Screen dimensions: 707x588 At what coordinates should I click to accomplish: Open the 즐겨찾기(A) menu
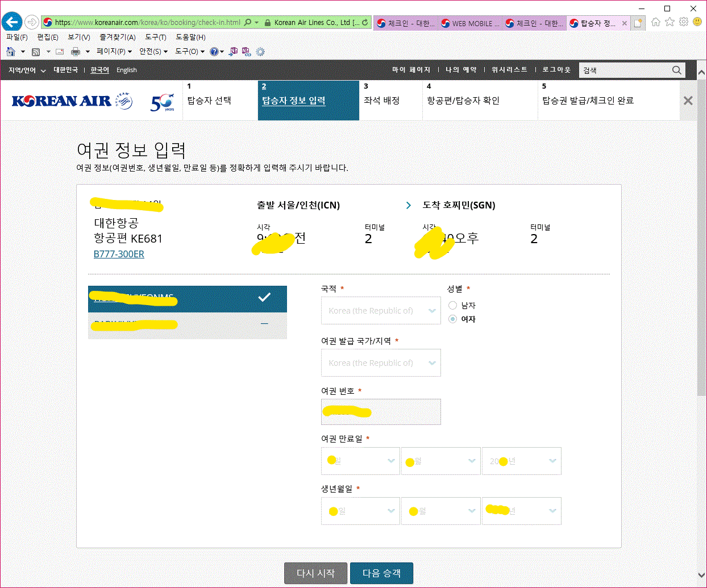tap(117, 37)
